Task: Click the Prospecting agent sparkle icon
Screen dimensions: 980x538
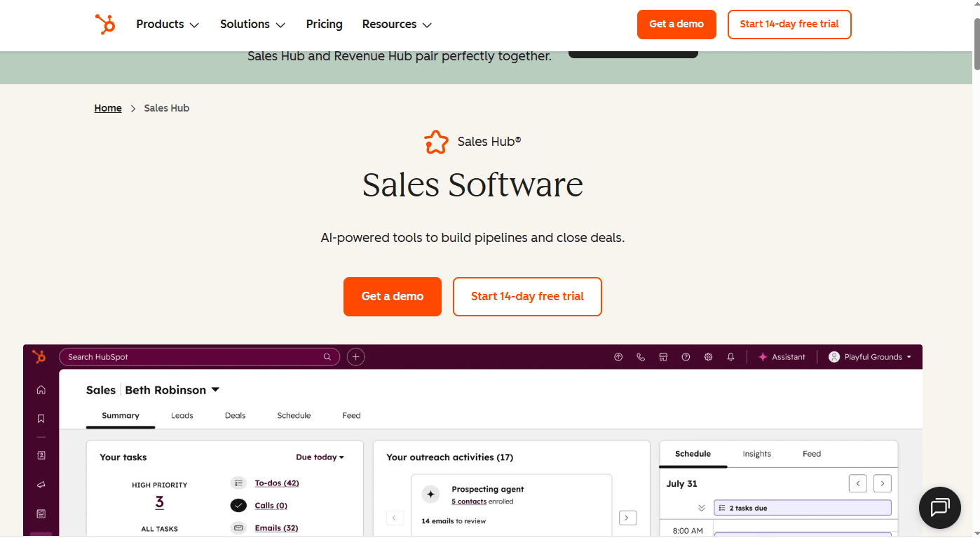Action: tap(431, 495)
